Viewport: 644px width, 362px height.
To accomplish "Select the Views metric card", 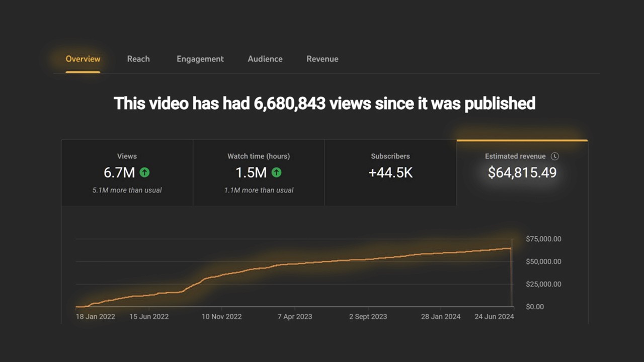I will (x=127, y=172).
